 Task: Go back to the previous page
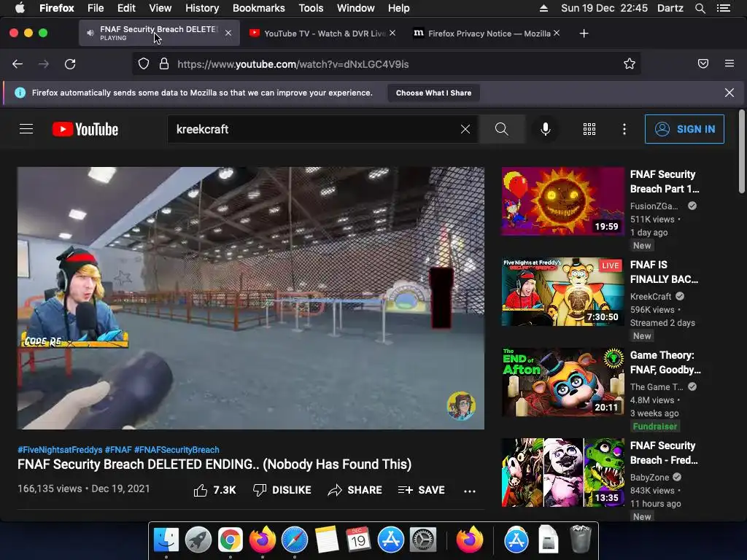pos(18,64)
